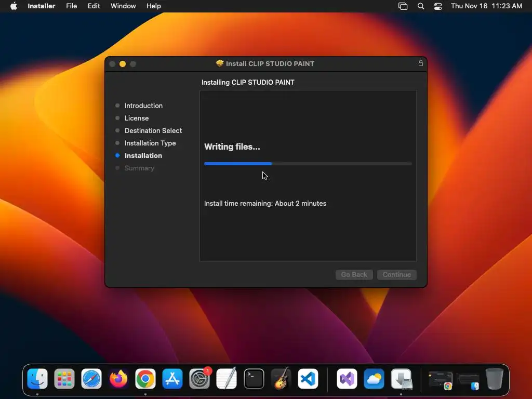Select the Destination Select step

(153, 130)
